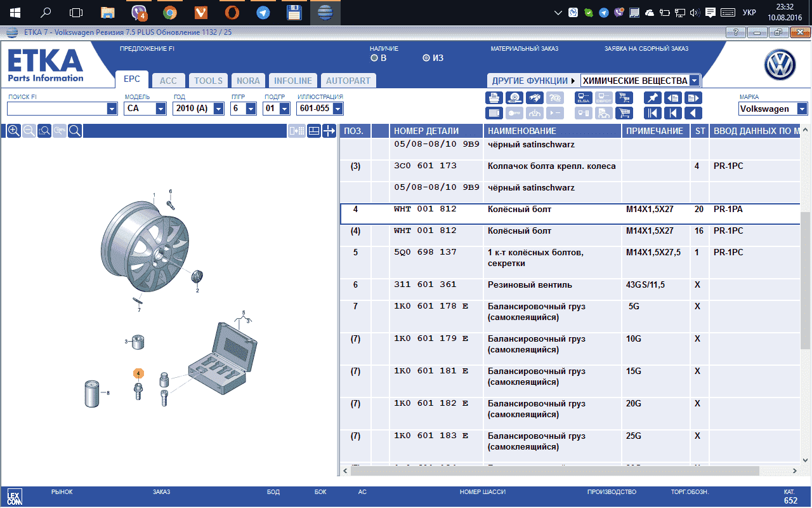Switch to the NORA tab

[248, 81]
